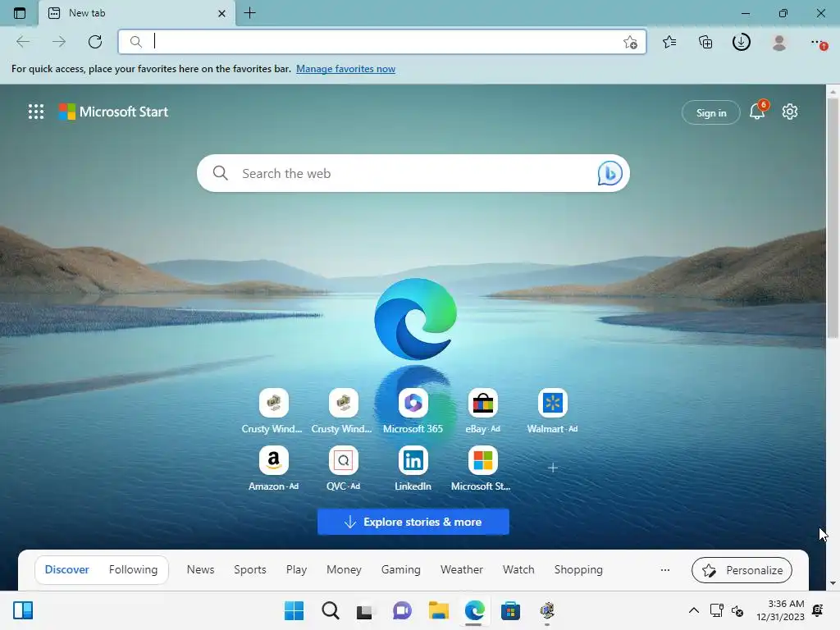Go back with the back arrow
The height and width of the screenshot is (630, 840).
pos(23,42)
